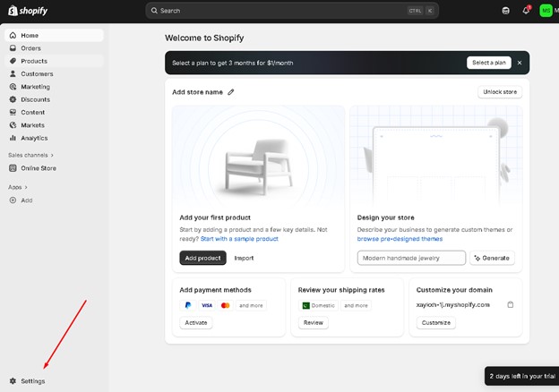The image size is (559, 392).
Task: Click the green account avatar
Action: (x=546, y=11)
